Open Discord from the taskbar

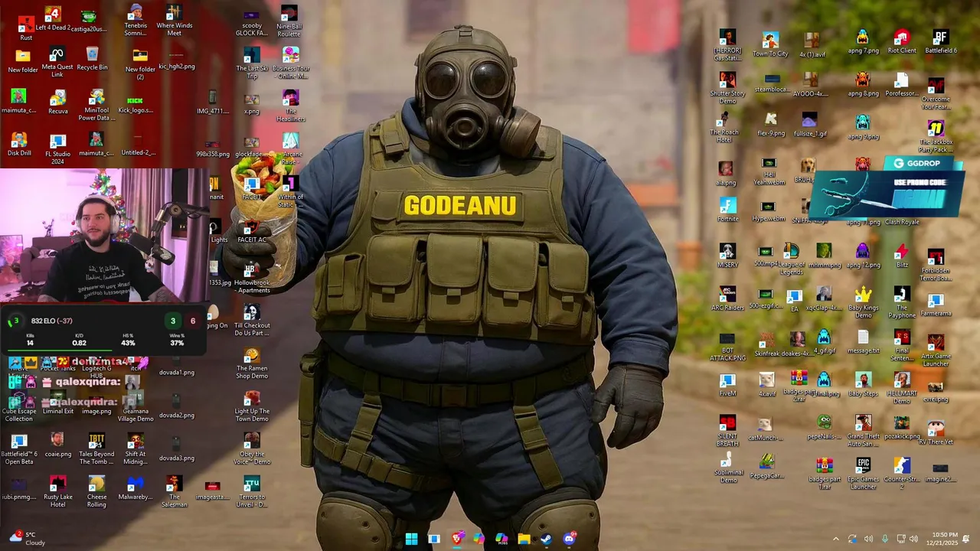click(x=569, y=539)
